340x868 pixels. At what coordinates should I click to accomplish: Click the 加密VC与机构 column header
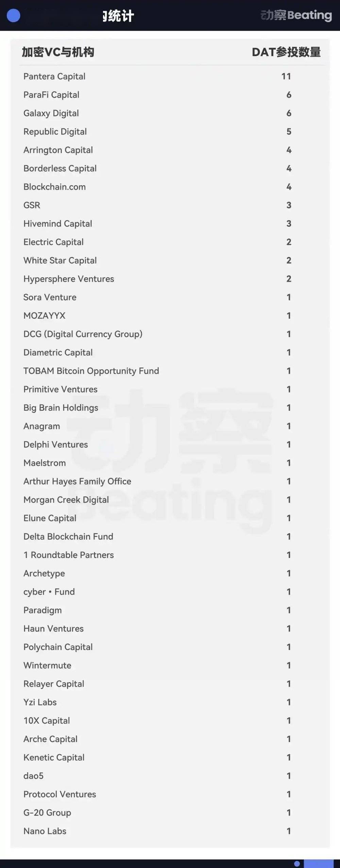[58, 52]
